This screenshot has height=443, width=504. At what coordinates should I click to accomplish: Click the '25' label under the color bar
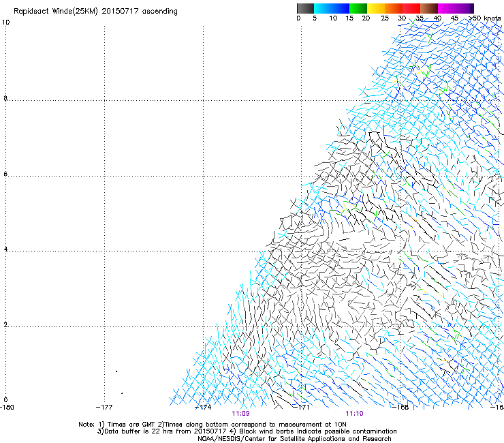point(385,18)
